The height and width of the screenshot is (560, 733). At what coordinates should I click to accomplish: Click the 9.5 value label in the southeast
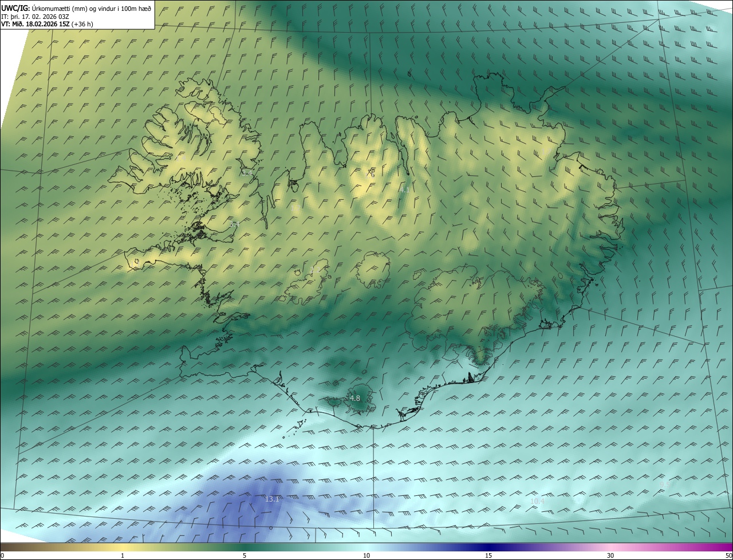pyautogui.click(x=665, y=484)
